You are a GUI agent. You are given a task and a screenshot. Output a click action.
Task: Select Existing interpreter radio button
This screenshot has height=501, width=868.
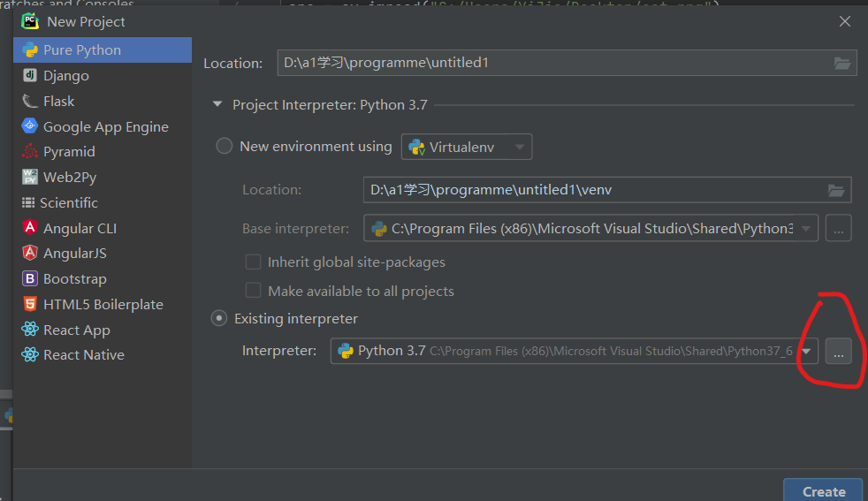tap(219, 318)
